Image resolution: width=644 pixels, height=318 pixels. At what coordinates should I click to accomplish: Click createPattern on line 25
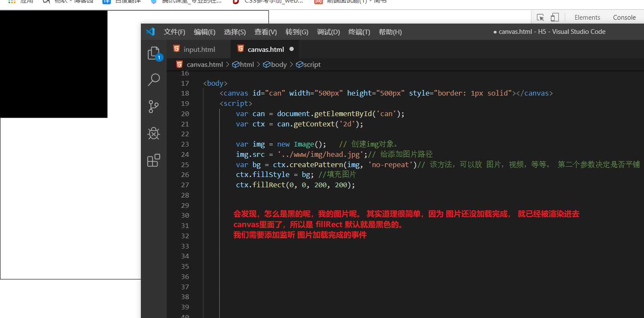316,165
